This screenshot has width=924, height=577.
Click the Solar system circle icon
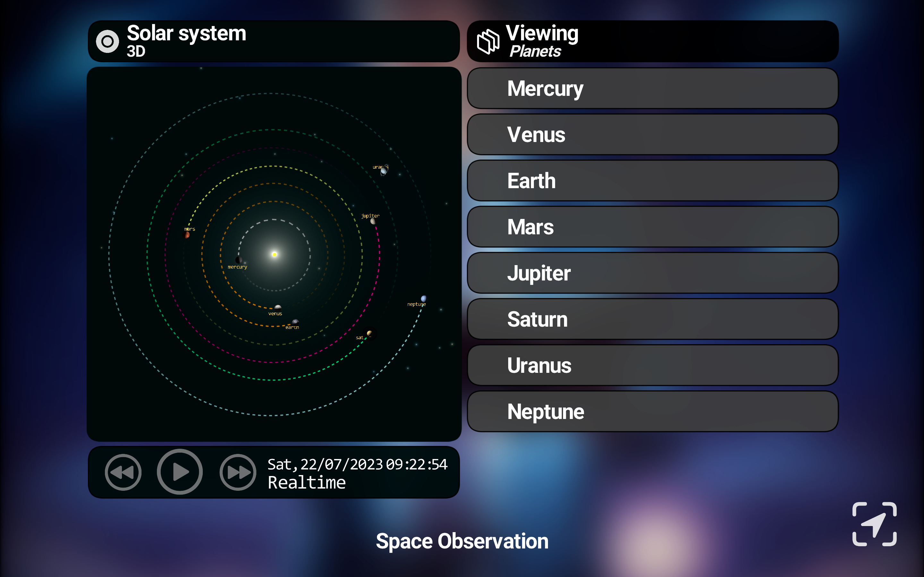point(107,41)
